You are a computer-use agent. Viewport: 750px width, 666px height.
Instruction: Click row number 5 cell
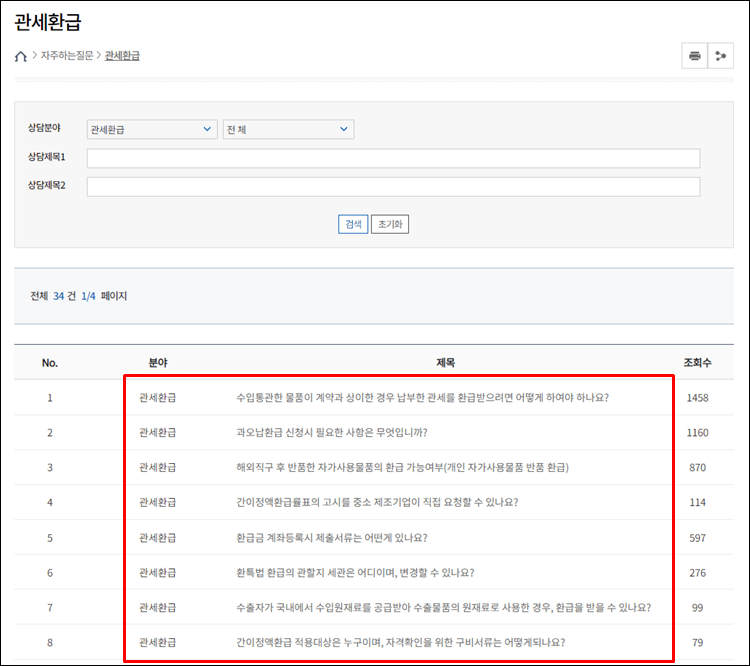pos(50,538)
